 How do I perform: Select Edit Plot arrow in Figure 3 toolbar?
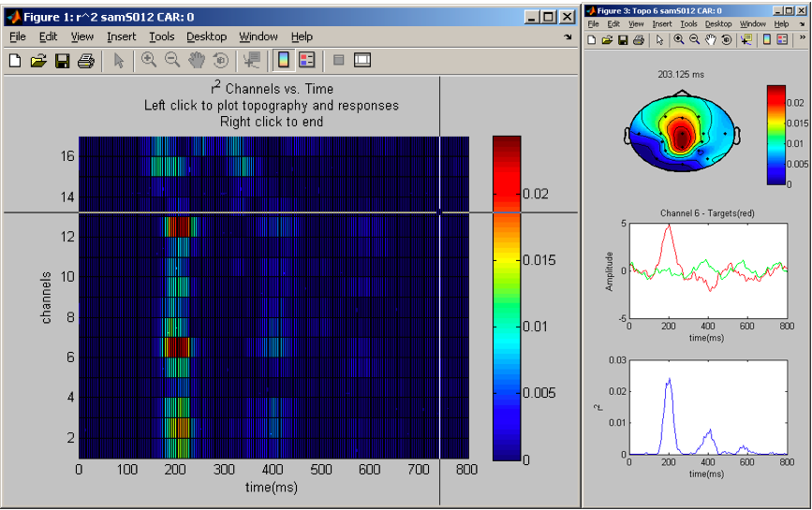(659, 40)
